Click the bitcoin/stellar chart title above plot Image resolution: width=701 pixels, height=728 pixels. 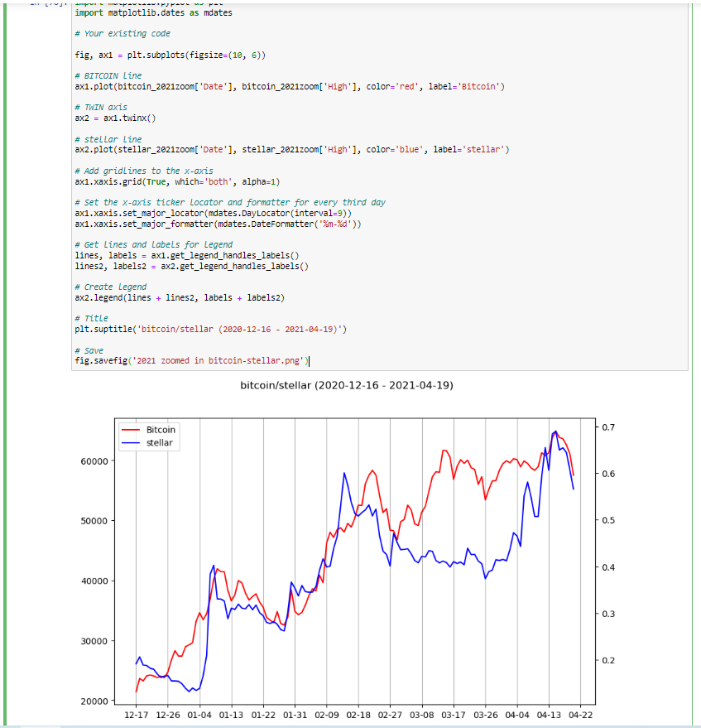(x=347, y=386)
